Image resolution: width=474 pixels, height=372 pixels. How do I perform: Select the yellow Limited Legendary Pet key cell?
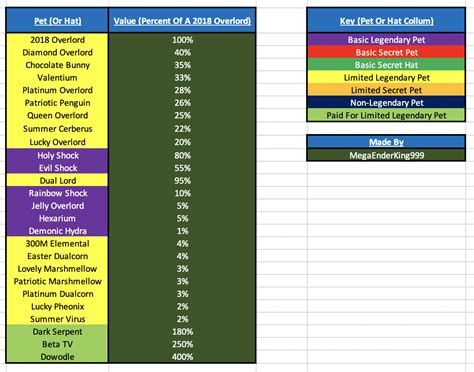386,77
